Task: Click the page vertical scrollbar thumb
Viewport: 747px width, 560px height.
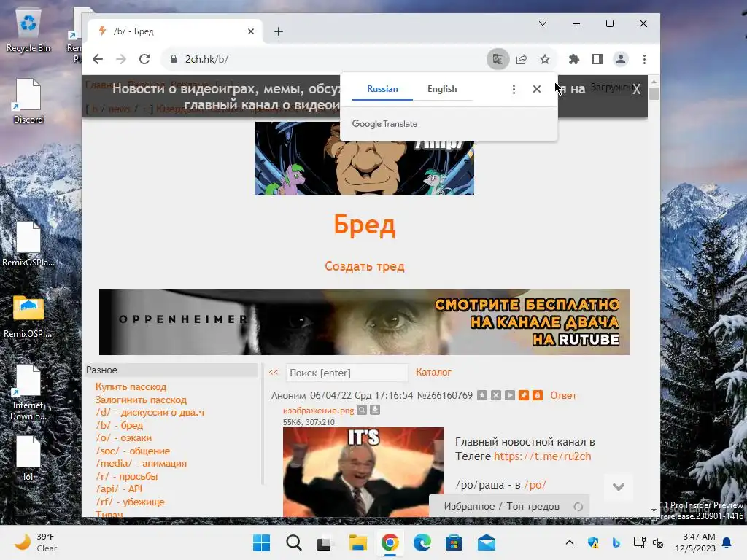Action: pos(654,93)
